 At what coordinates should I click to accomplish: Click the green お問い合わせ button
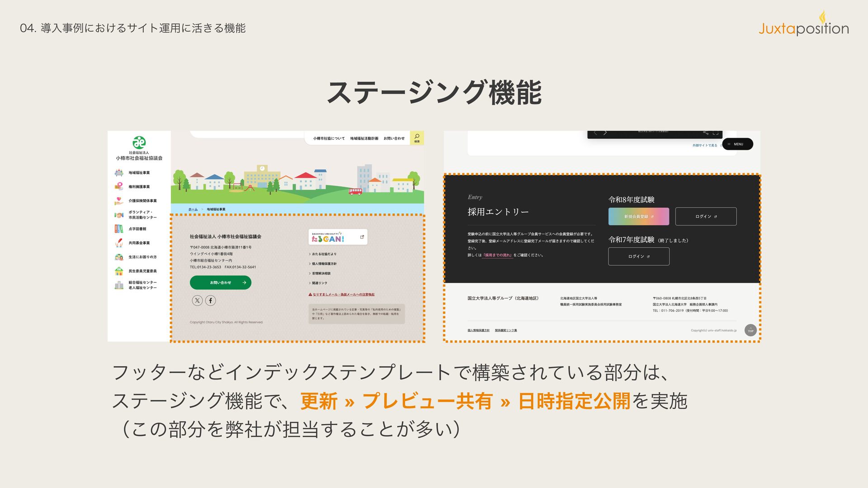221,283
